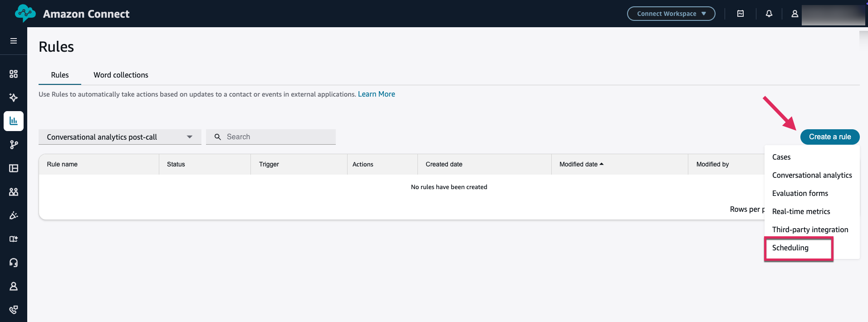The image size is (868, 322).
Task: Choose Real-time metrics rule type
Action: 801,211
